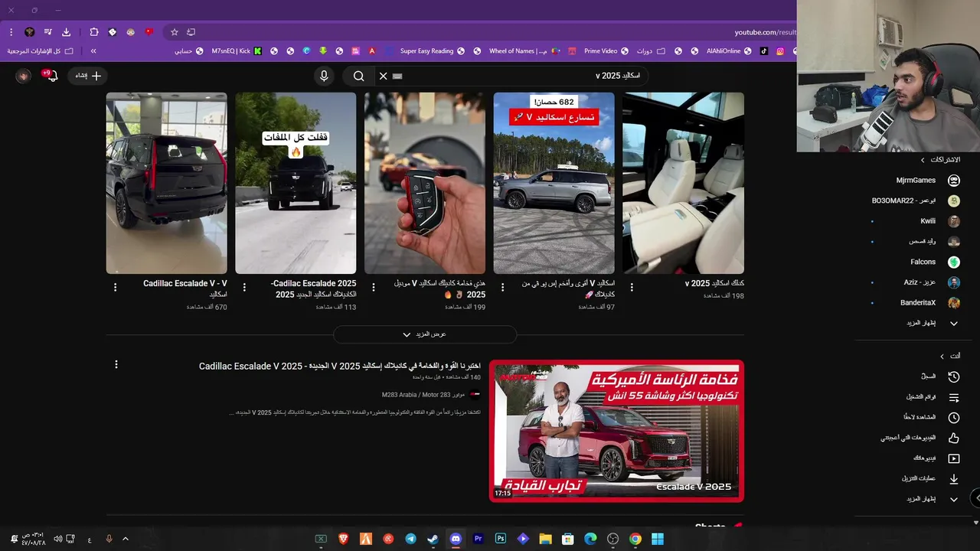Open Discord from the taskbar
The width and height of the screenshot is (980, 551).
[456, 539]
